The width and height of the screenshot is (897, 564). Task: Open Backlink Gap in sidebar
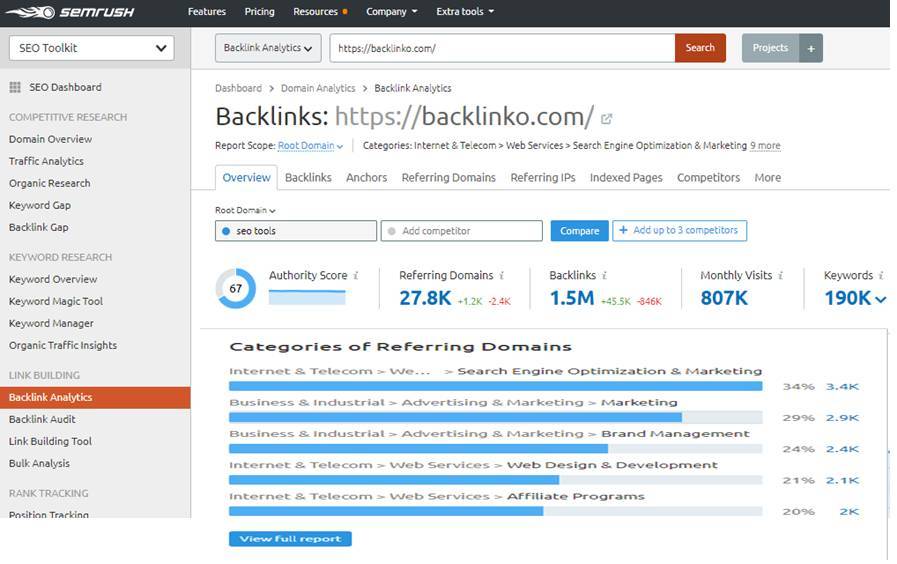click(39, 227)
